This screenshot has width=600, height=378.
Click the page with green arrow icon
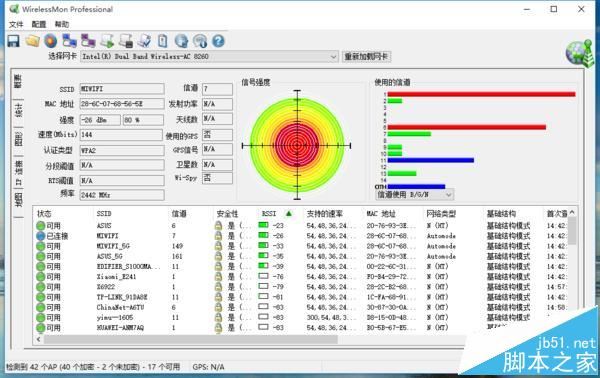pyautogui.click(x=107, y=41)
